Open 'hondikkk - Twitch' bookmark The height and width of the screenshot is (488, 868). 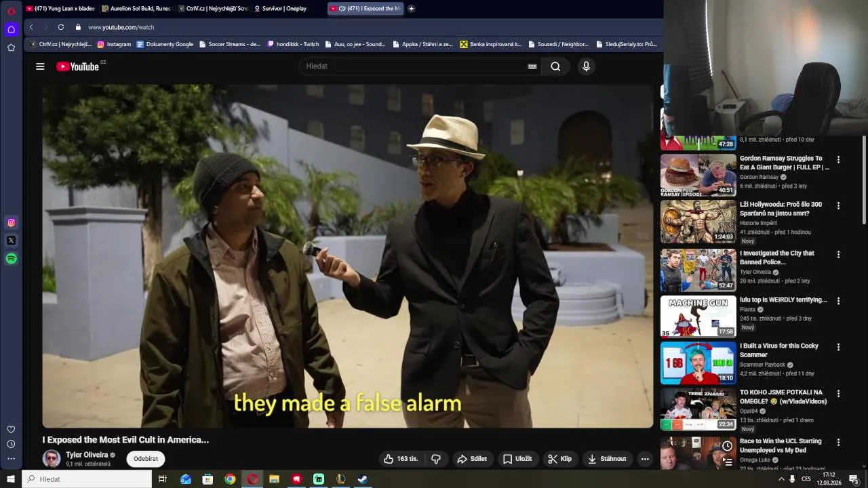point(293,44)
